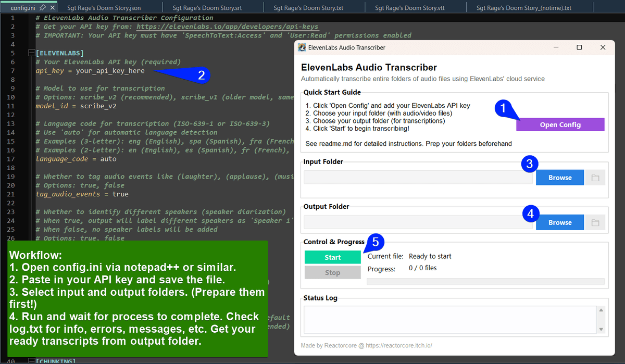The height and width of the screenshot is (364, 625).
Task: Browse for the Input Folder
Action: (x=560, y=178)
